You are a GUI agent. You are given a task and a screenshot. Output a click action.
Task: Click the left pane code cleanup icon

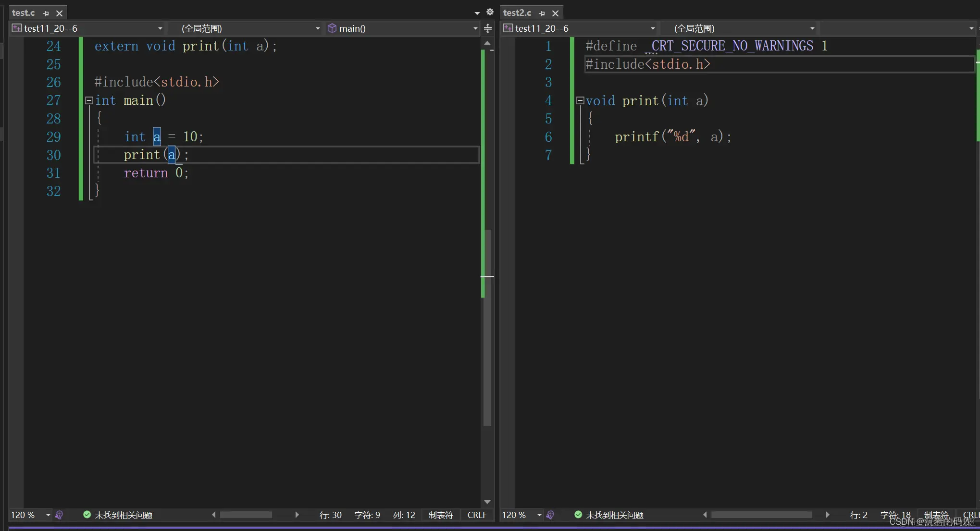tap(59, 515)
